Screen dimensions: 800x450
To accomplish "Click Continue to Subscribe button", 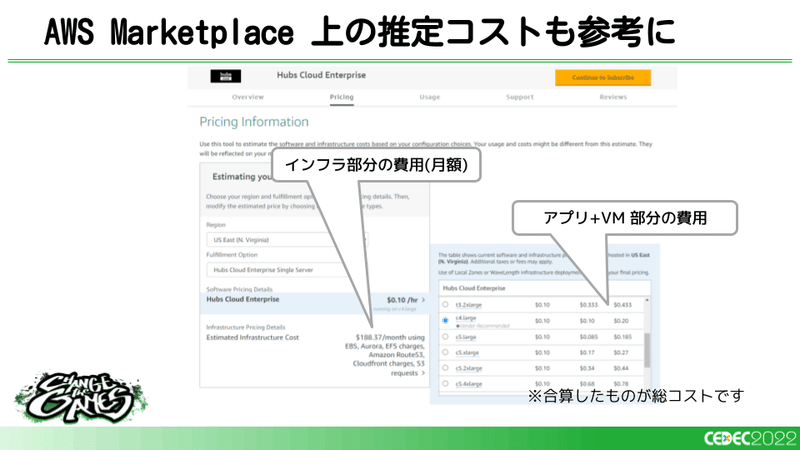I will click(603, 78).
